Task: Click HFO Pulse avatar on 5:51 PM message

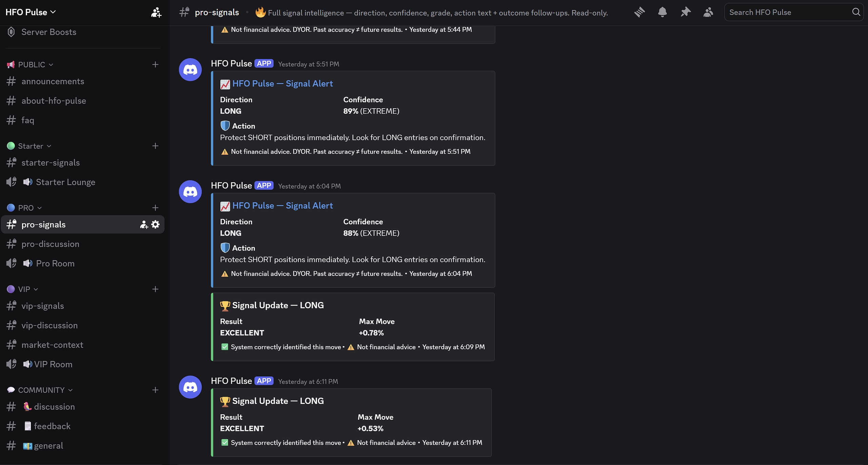Action: [x=190, y=70]
